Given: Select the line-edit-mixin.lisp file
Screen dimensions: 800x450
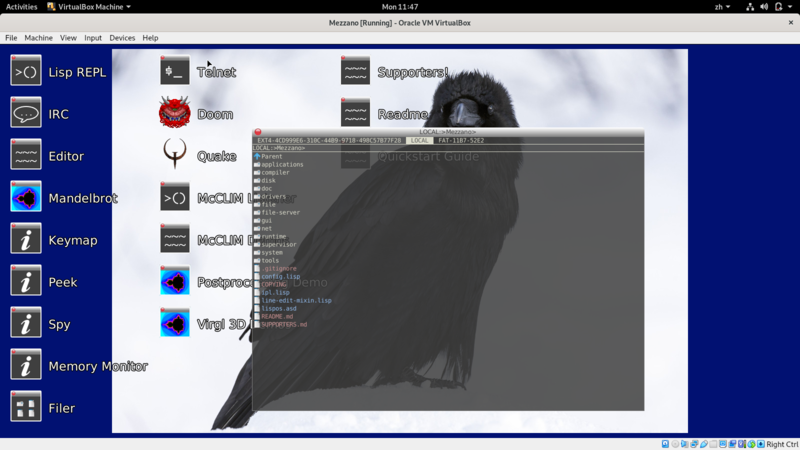Looking at the screenshot, I should click(x=293, y=301).
